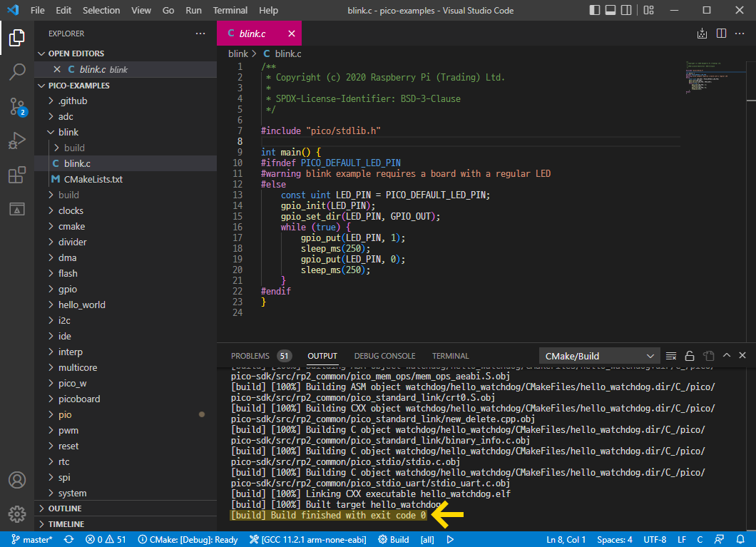Synchronize changes icon in status bar

69,539
